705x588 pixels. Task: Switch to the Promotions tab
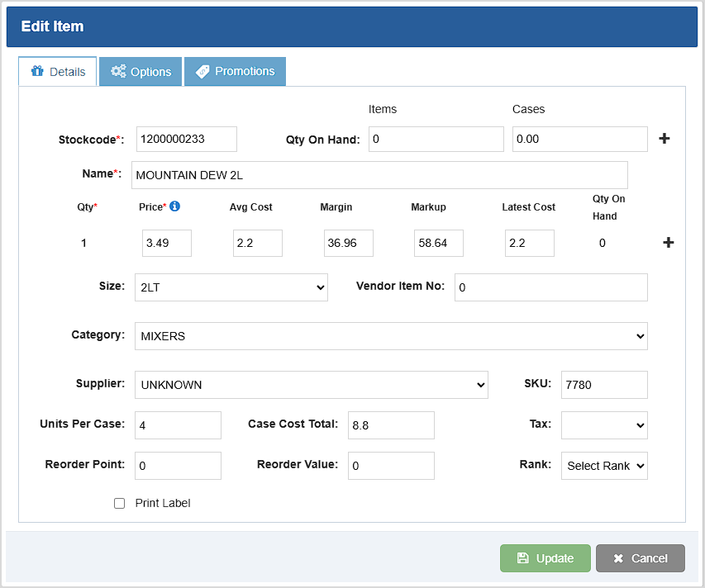(x=235, y=72)
